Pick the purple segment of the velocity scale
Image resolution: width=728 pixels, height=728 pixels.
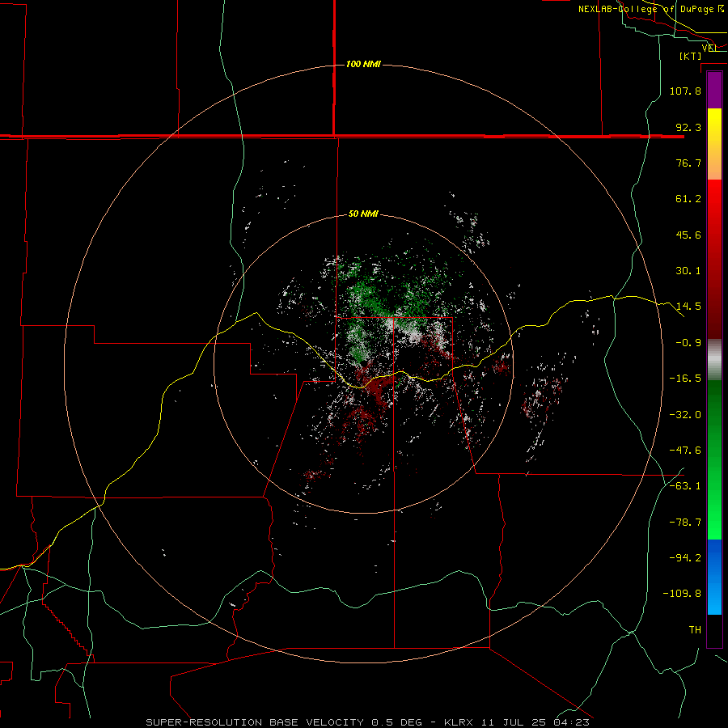point(714,90)
